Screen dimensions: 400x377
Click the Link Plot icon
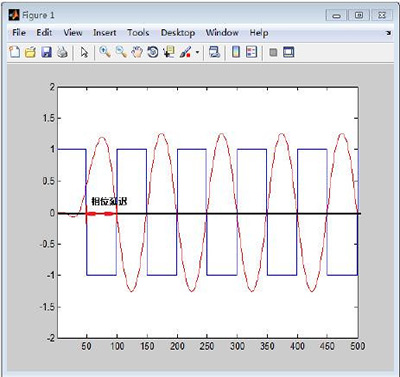(214, 52)
